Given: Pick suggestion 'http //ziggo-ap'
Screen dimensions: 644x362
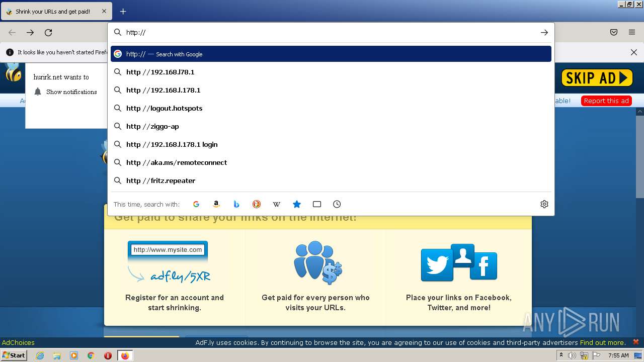Looking at the screenshot, I should (331, 126).
